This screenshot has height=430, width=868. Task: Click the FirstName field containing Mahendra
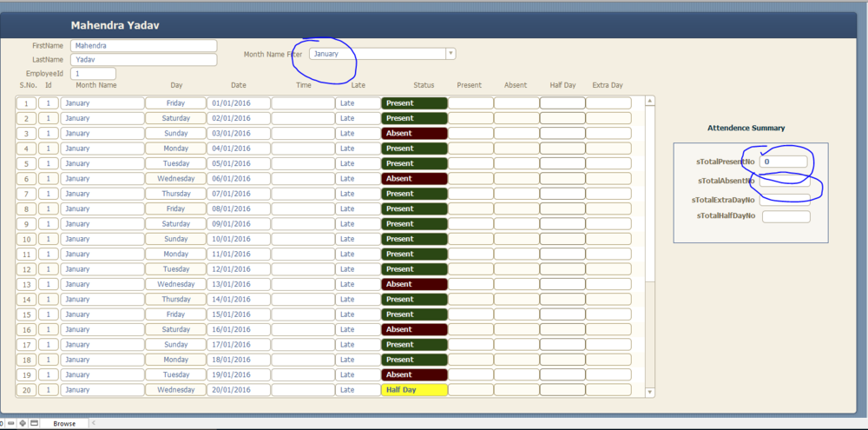coord(144,45)
